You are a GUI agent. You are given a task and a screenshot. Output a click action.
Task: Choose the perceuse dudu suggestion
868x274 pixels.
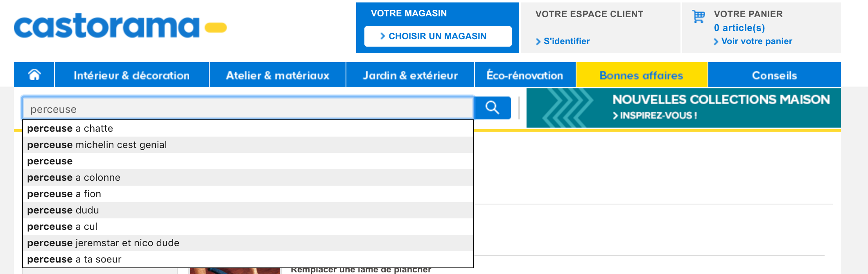coord(63,210)
